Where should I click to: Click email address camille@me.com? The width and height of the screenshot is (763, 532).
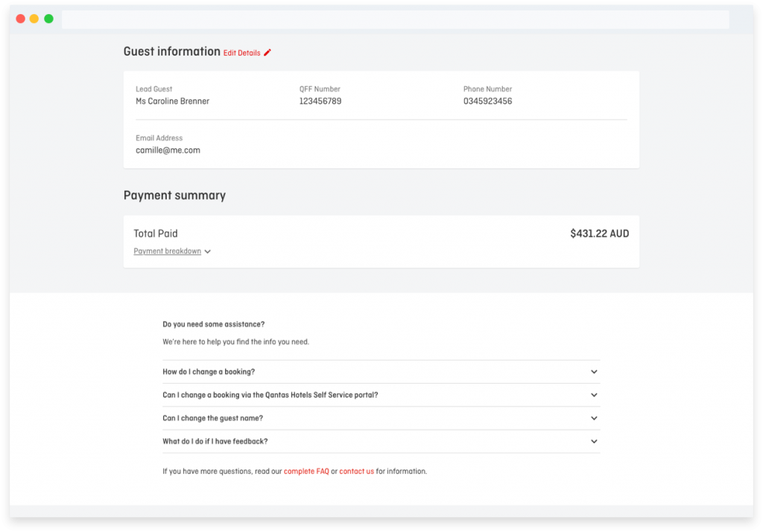coord(168,151)
